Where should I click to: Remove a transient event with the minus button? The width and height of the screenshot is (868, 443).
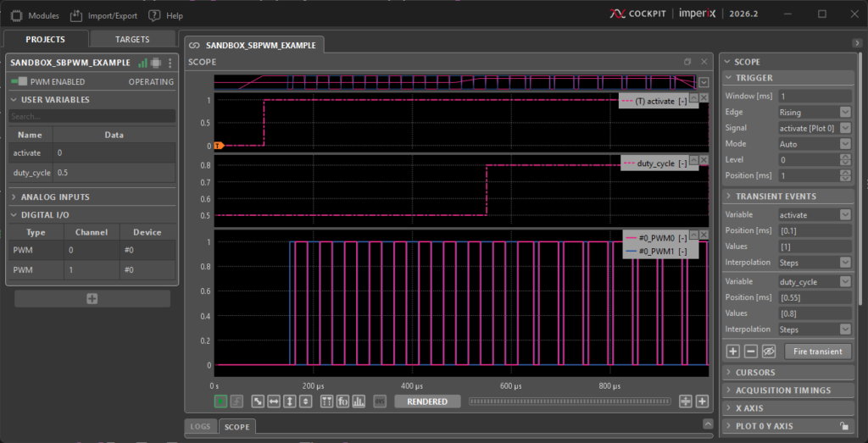click(x=750, y=351)
